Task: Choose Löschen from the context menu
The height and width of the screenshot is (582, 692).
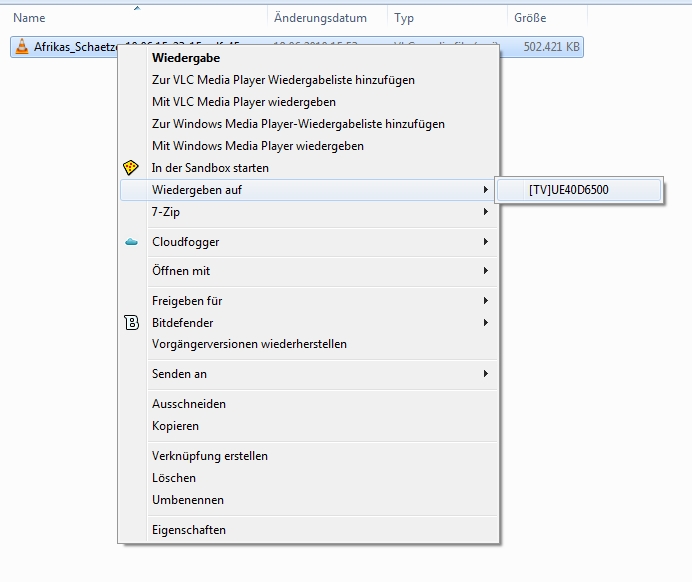Action: pyautogui.click(x=309, y=478)
